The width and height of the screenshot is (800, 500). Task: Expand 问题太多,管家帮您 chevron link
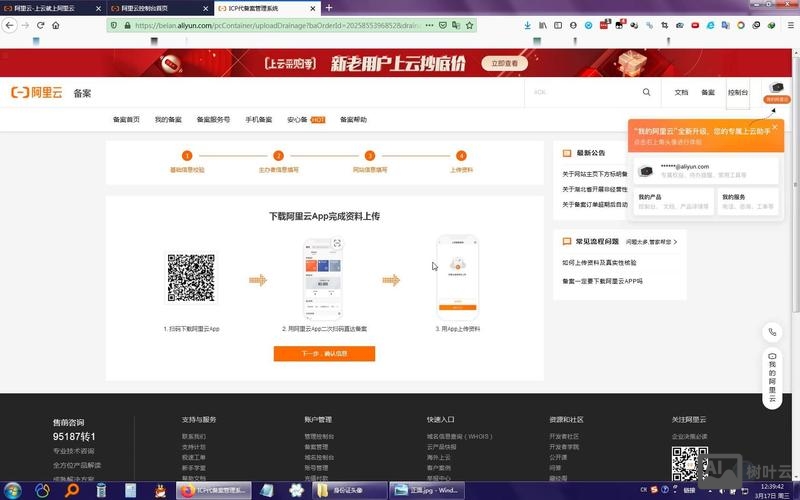coord(652,242)
